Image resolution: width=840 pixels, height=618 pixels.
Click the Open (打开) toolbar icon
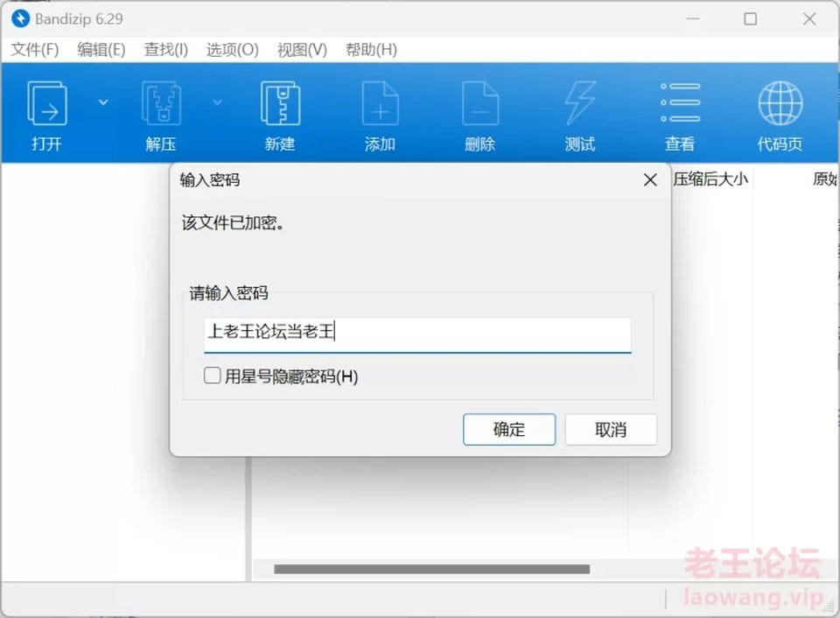[46, 103]
